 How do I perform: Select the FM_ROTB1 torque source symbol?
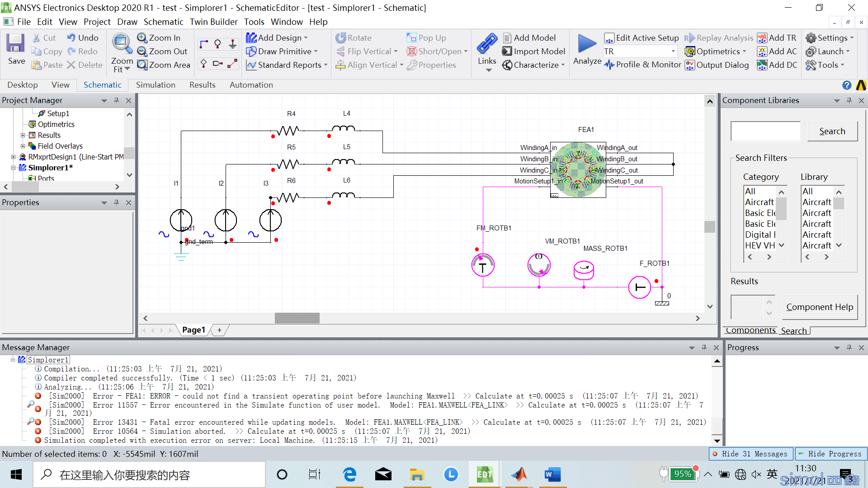pos(483,265)
